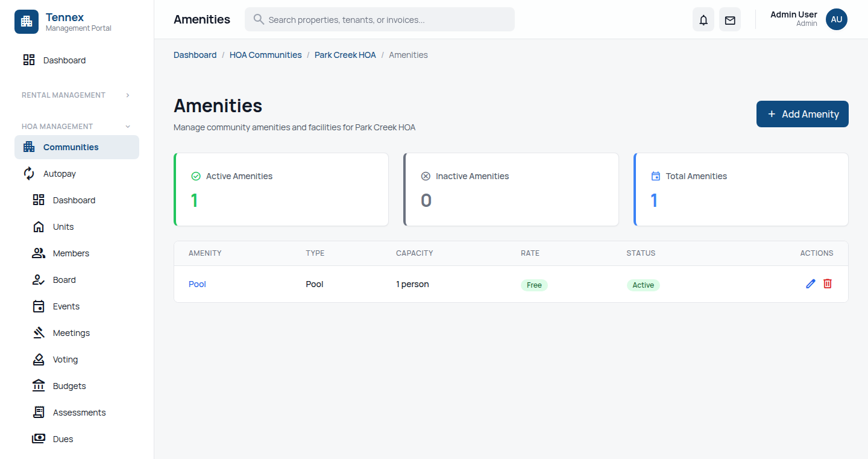Click the Autopay refresh-arrows icon
This screenshot has height=459, width=868.
[29, 174]
